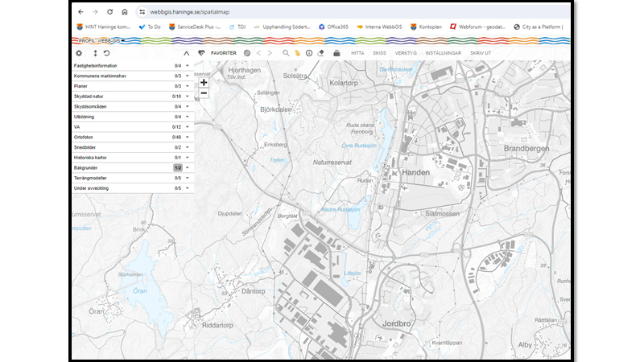644x362 pixels.
Task: Zoom in with the plus button
Action: 204,82
